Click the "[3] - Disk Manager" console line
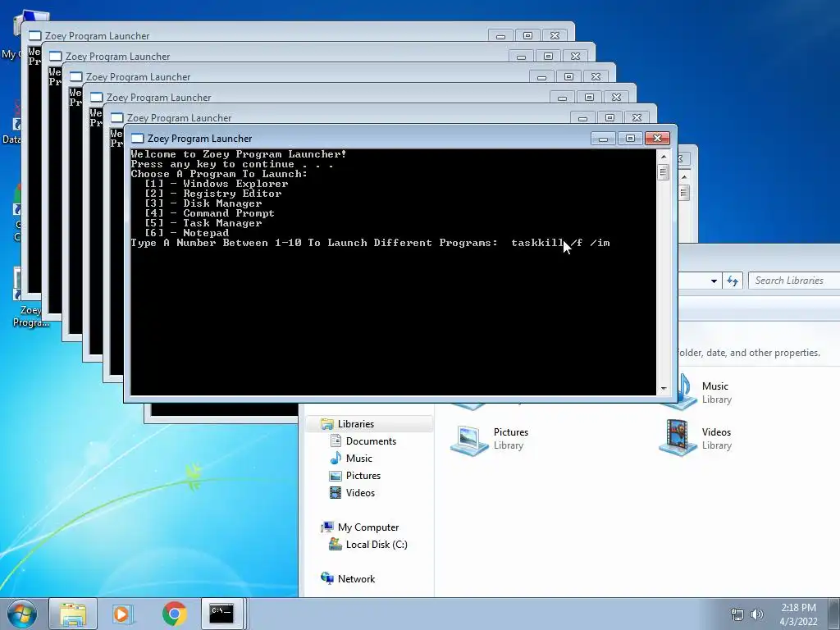 [203, 203]
